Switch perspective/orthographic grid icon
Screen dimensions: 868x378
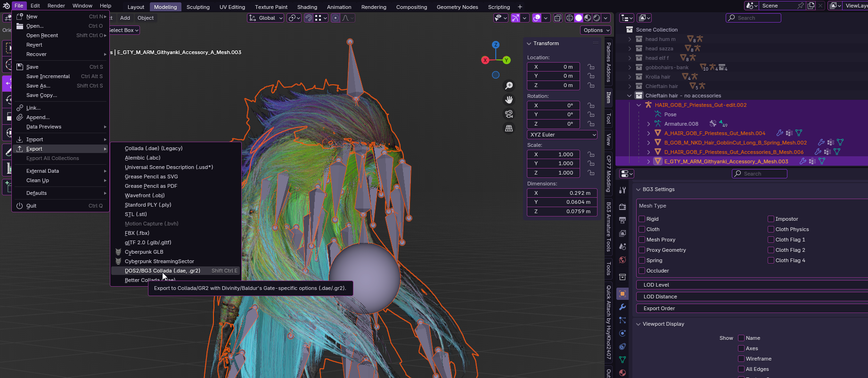click(x=509, y=128)
